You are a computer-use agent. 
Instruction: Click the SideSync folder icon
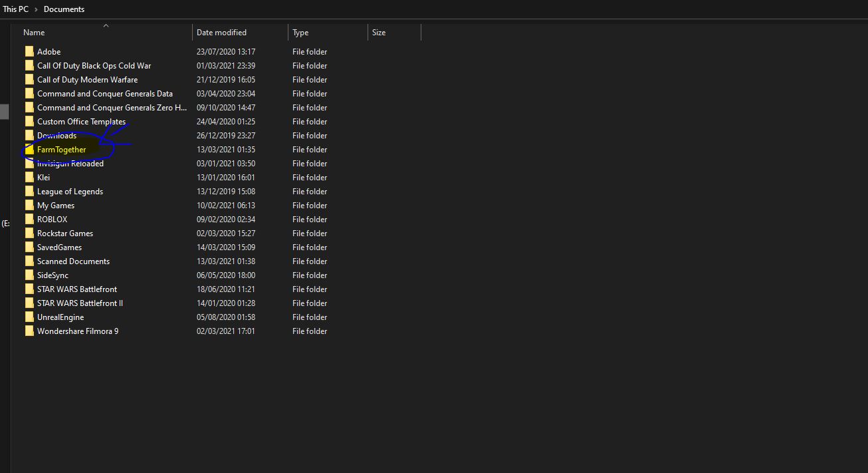point(29,275)
